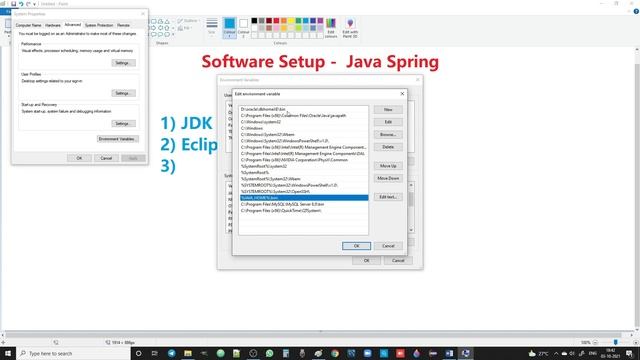640x360 pixels.
Task: Open the Windows Start menu
Action: point(8,353)
